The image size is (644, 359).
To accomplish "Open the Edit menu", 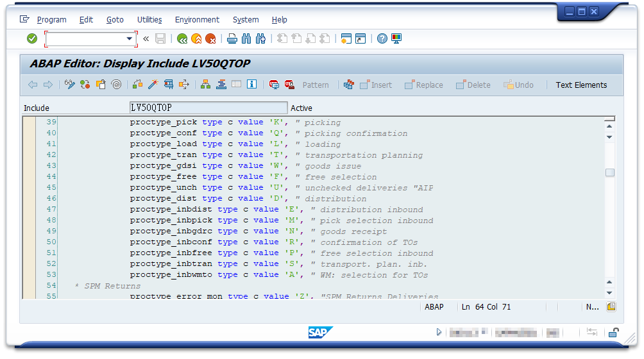I will click(86, 20).
